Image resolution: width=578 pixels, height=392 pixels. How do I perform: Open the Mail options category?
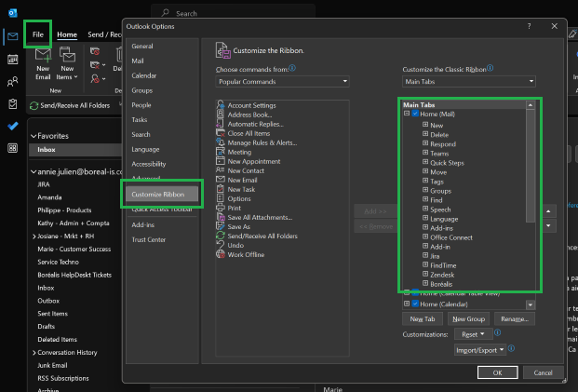[138, 61]
